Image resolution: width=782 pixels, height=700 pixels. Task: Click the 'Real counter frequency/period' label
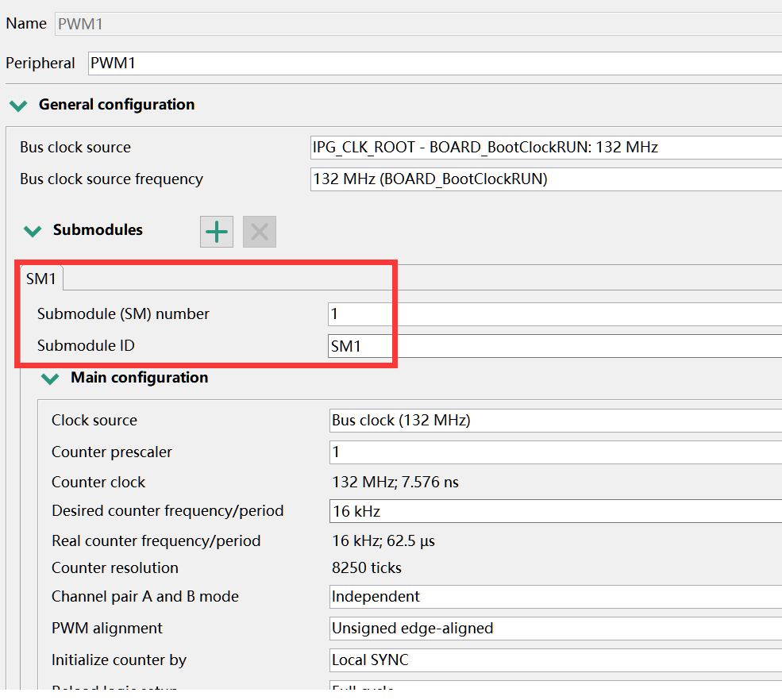[x=156, y=541]
